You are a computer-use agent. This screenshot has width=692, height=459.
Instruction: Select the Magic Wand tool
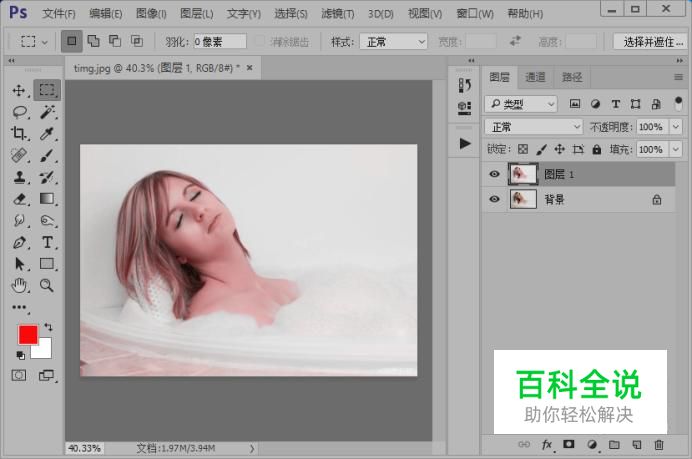point(47,112)
